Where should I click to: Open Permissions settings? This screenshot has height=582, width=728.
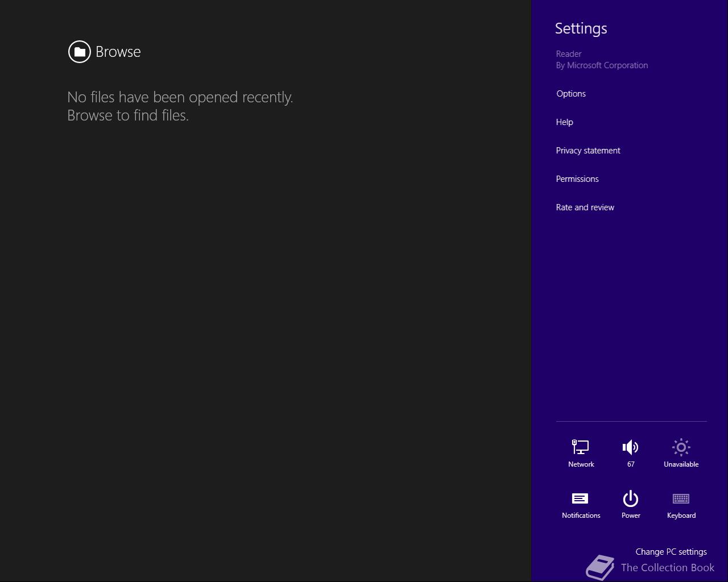tap(577, 179)
